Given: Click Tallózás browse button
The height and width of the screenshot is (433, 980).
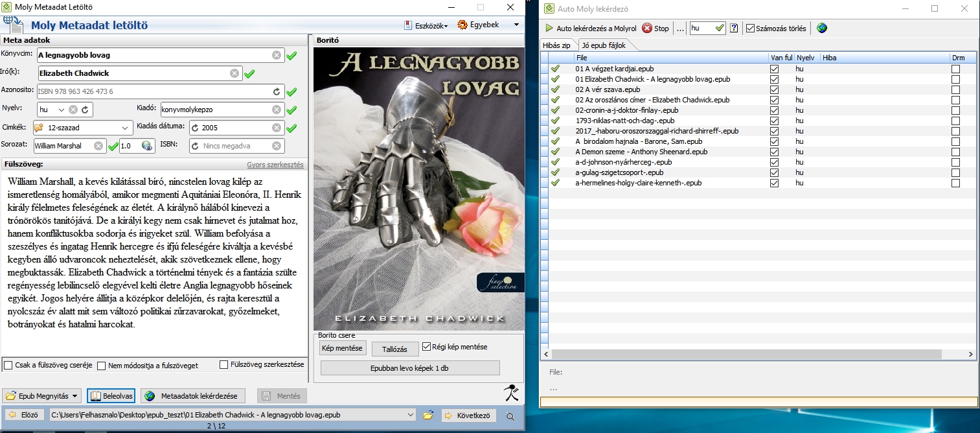Looking at the screenshot, I should point(395,349).
